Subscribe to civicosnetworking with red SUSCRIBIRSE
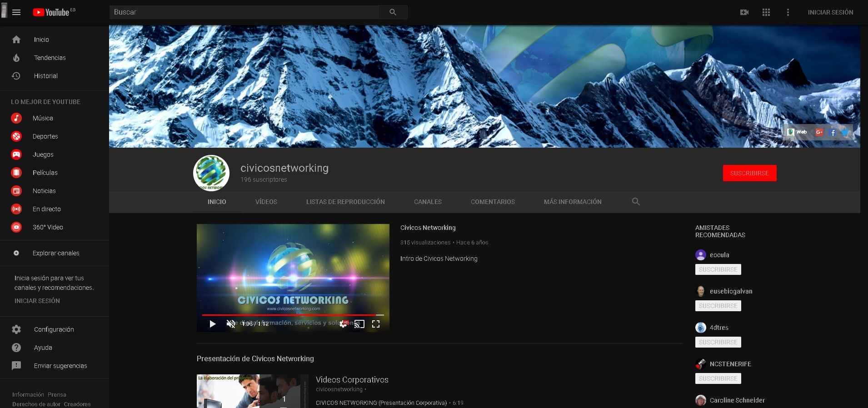The image size is (868, 408). click(x=749, y=173)
